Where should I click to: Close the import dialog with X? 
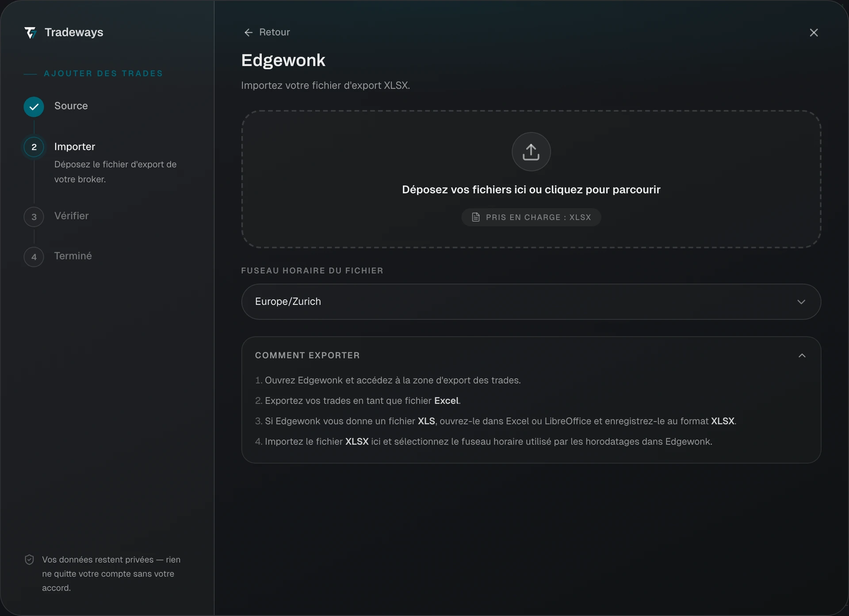(x=814, y=33)
